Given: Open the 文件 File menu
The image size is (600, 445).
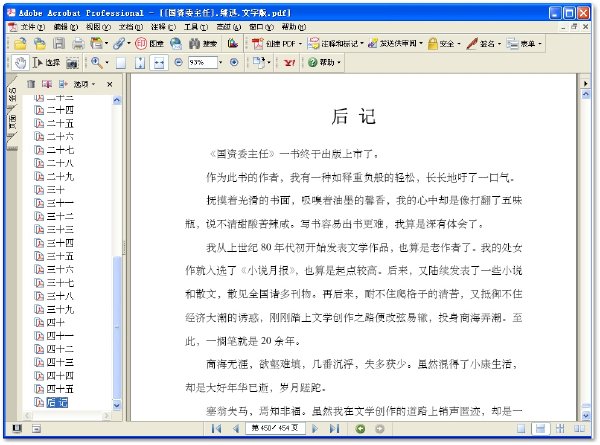Looking at the screenshot, I should click(32, 27).
